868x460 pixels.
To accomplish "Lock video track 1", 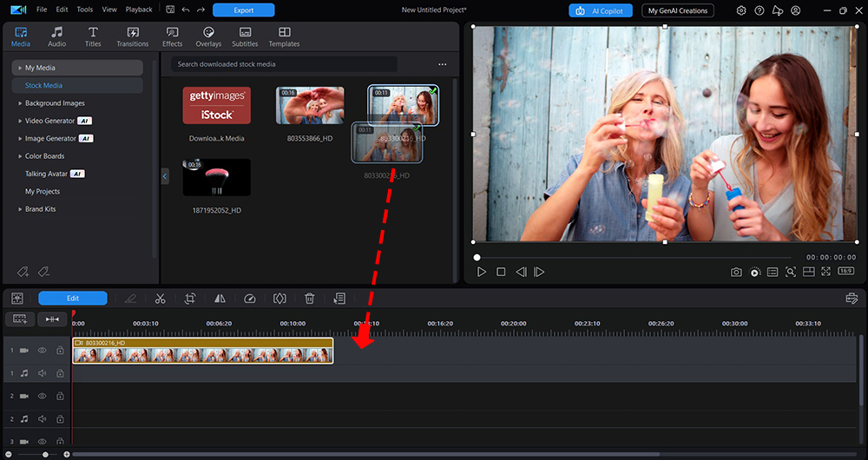I will click(60, 350).
